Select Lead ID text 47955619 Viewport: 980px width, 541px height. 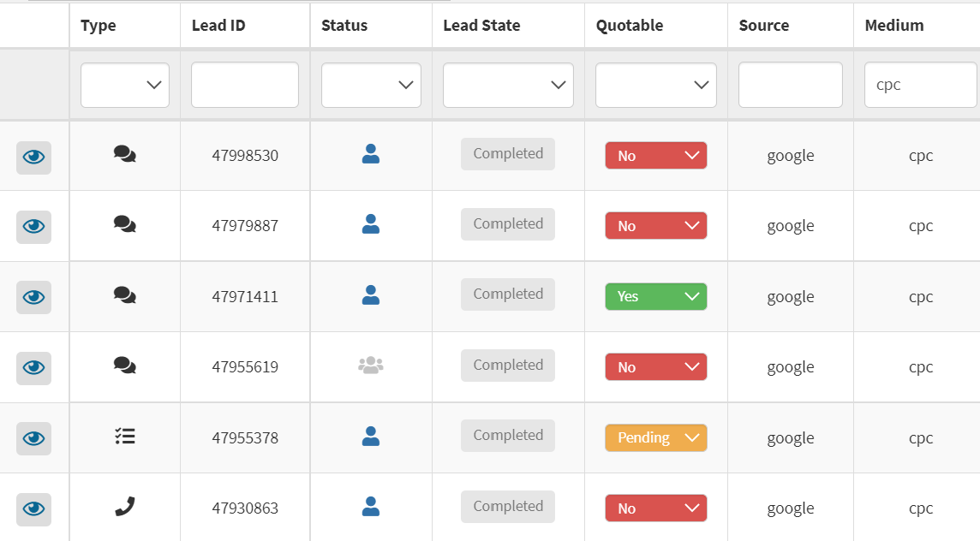pos(245,366)
